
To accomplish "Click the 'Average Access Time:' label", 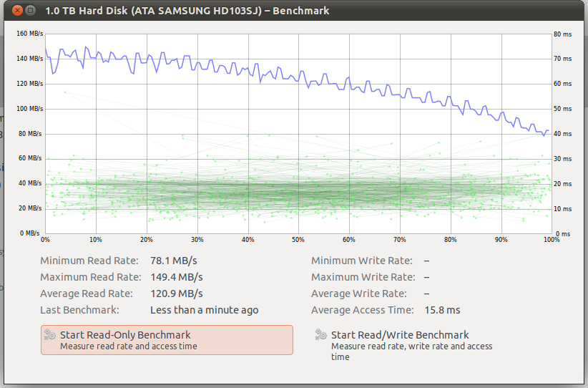I will (x=363, y=310).
